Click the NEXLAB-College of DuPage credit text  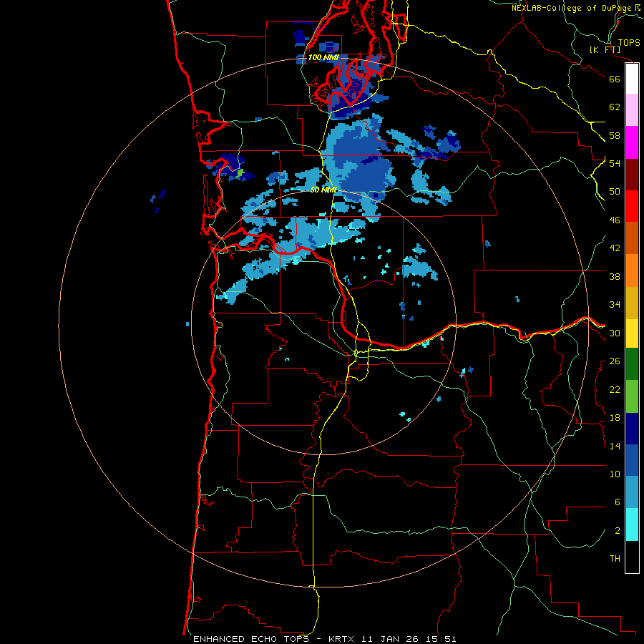(x=571, y=8)
